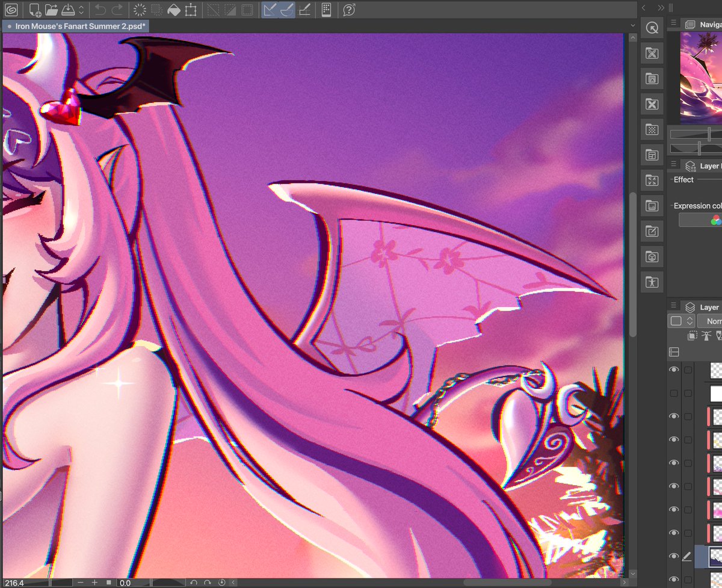Screen dimensions: 722x588
Task: Rotate canvas right with status bar icon
Action: (207, 583)
